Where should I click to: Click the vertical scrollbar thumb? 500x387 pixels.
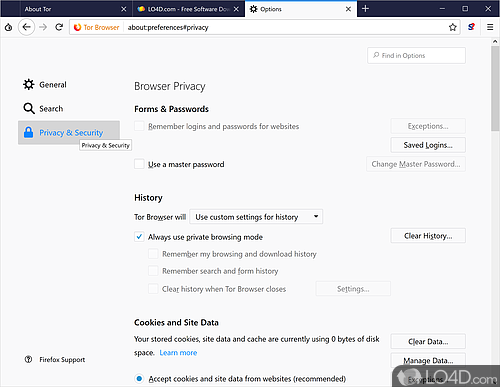[x=495, y=88]
